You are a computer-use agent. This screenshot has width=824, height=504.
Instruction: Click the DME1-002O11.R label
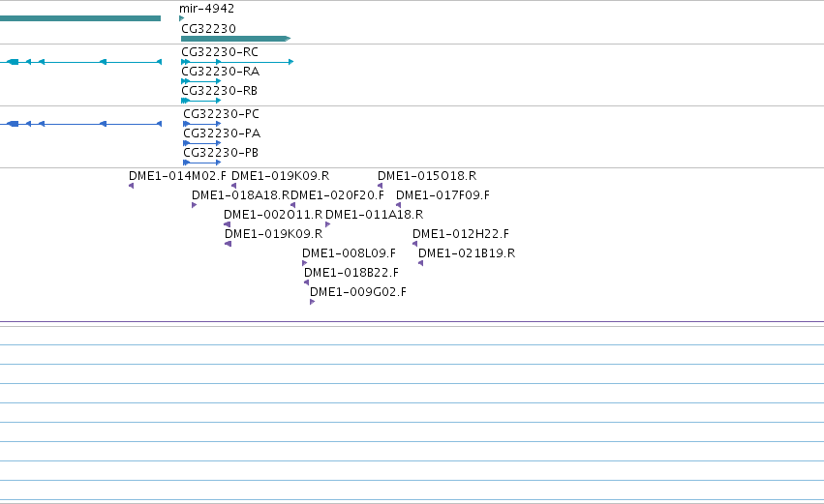point(273,215)
